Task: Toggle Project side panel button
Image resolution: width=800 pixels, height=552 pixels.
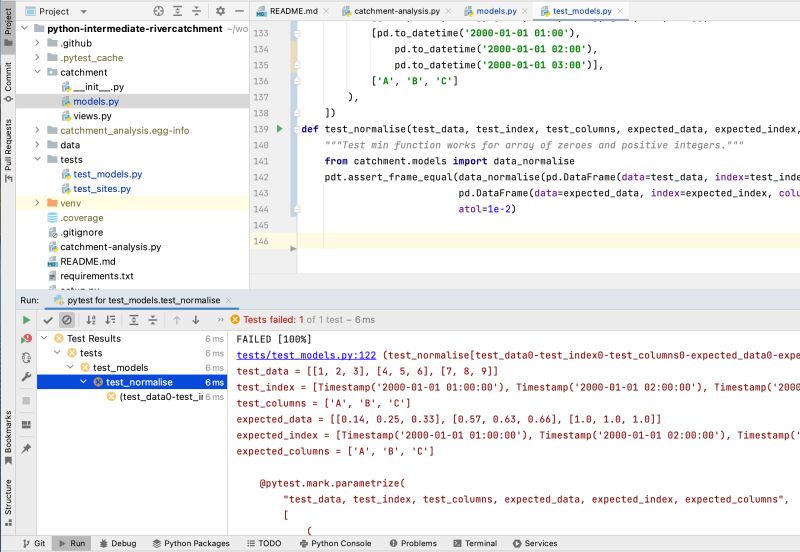Action: pyautogui.click(x=8, y=27)
